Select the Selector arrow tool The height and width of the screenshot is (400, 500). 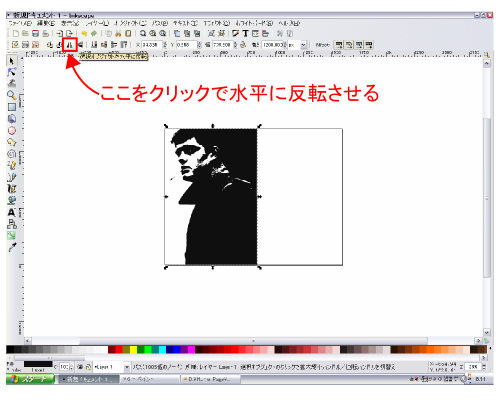[x=12, y=61]
